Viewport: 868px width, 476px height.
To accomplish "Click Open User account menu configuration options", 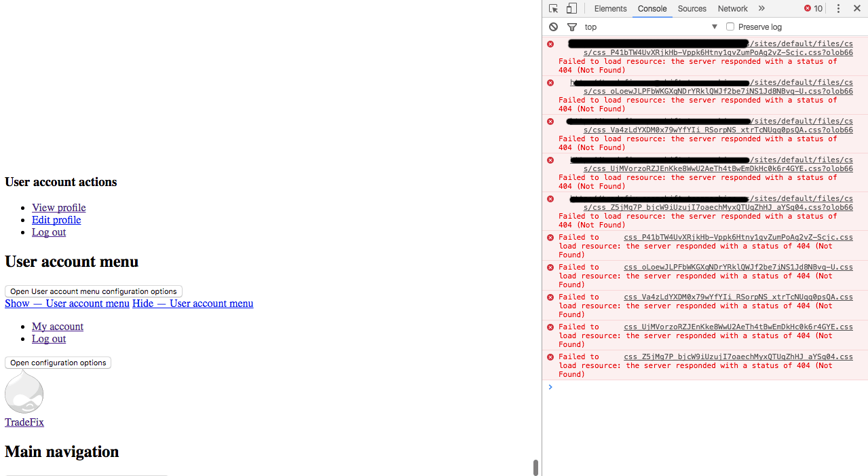I will coord(94,291).
